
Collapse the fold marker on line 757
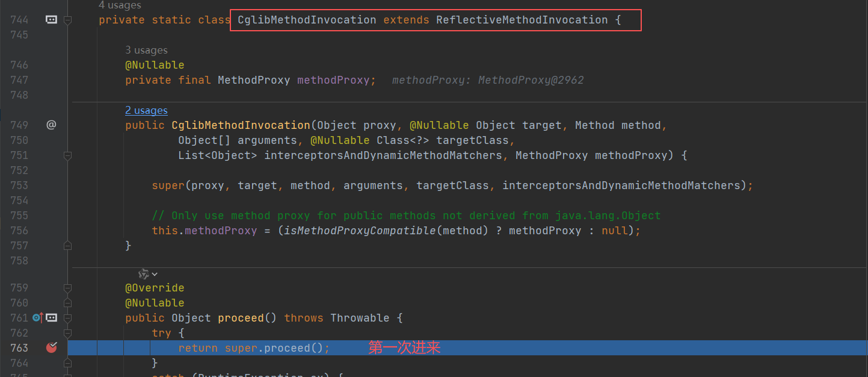pos(67,245)
